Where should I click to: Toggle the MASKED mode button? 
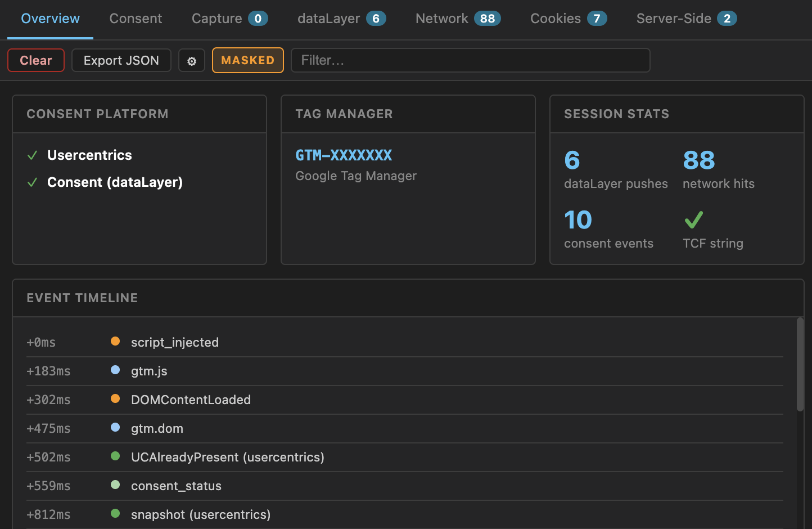(248, 60)
